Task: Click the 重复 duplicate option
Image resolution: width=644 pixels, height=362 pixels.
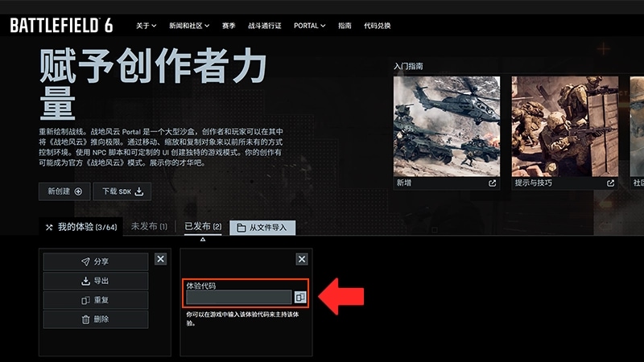Action: [x=96, y=300]
